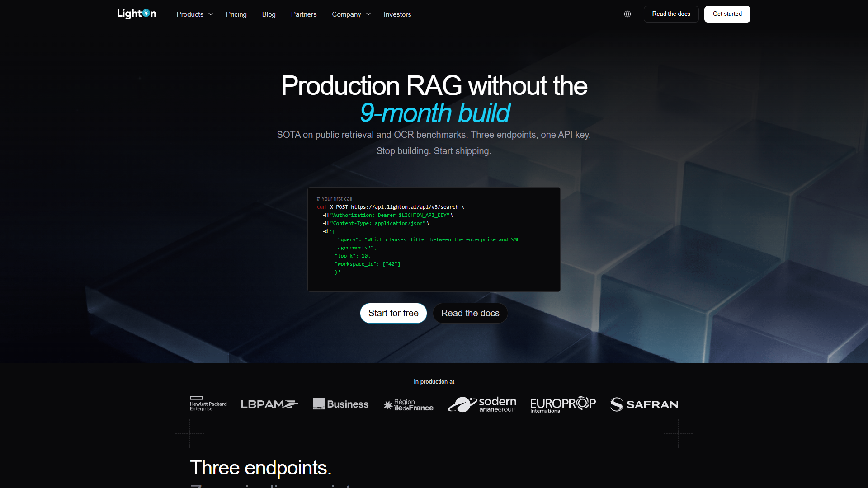Click the '9-month build' headline text
The image size is (868, 488).
point(434,113)
